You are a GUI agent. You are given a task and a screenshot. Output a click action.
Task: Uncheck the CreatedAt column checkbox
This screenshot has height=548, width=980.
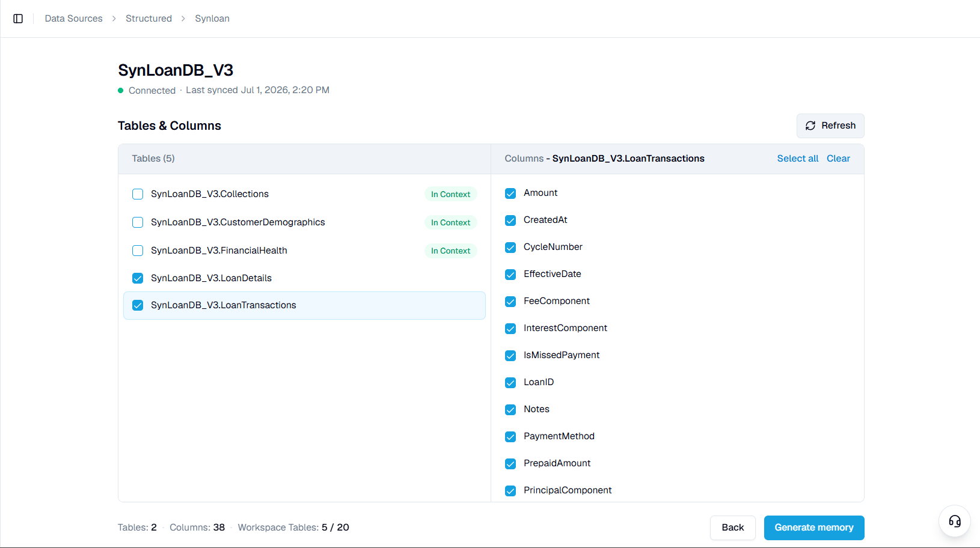(510, 221)
